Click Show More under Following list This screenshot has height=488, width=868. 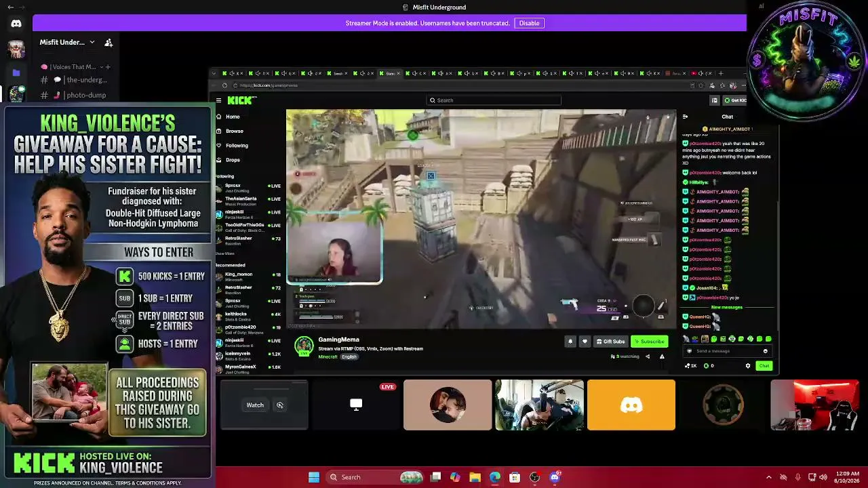tap(225, 253)
